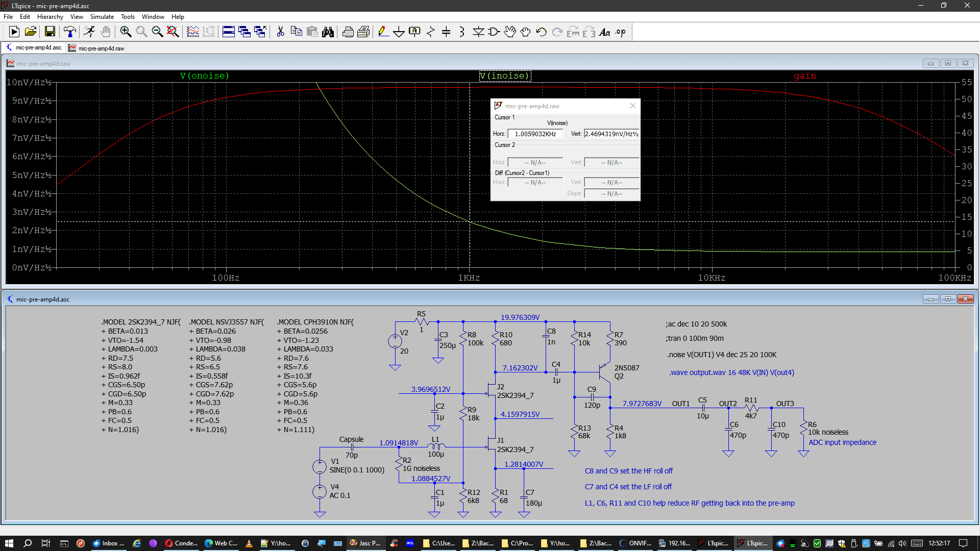The image size is (980, 551).
Task: Click Cursor 1 Vert value field
Action: point(611,134)
